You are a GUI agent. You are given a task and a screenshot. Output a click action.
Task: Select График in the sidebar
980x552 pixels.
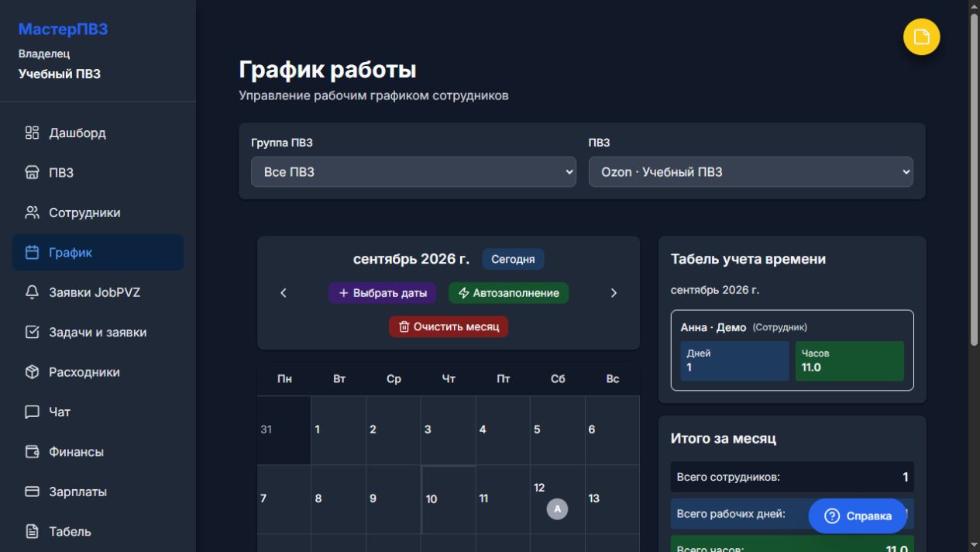click(98, 253)
